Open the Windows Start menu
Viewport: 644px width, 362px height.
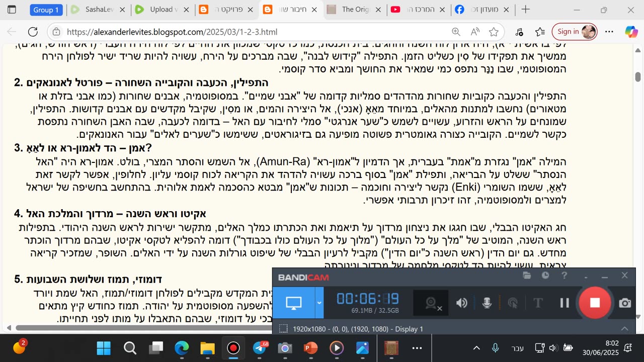click(x=104, y=348)
